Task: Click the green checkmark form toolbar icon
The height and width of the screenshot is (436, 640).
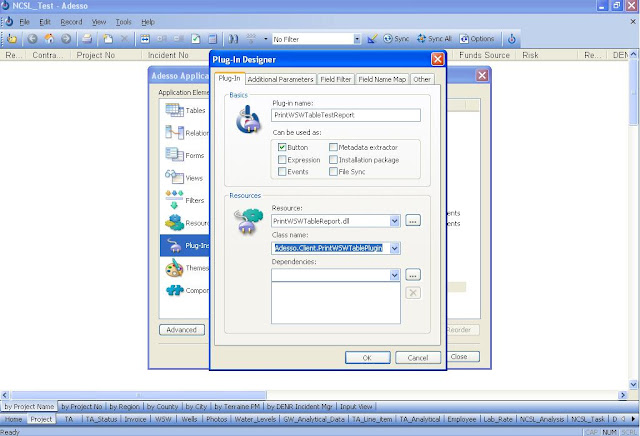Action: (x=196, y=39)
